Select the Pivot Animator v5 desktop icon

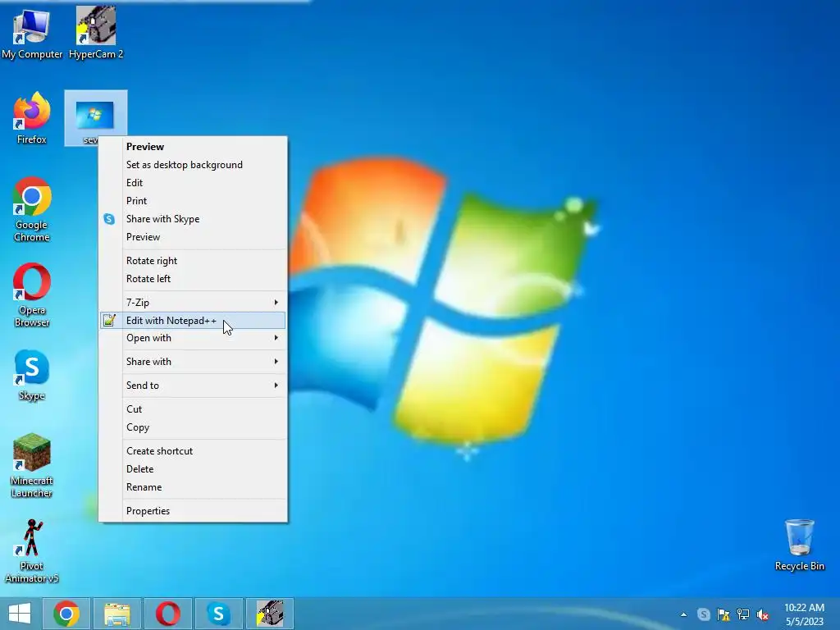point(32,550)
